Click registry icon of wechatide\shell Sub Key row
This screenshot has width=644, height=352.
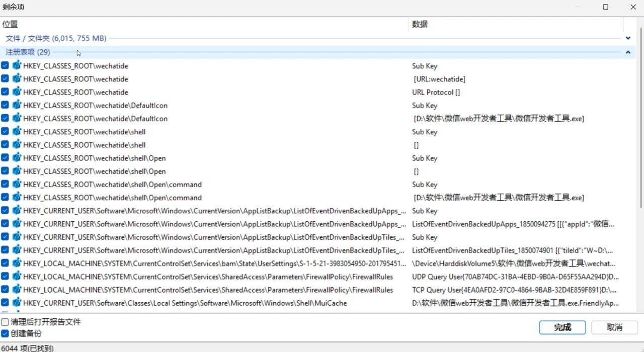pos(17,131)
